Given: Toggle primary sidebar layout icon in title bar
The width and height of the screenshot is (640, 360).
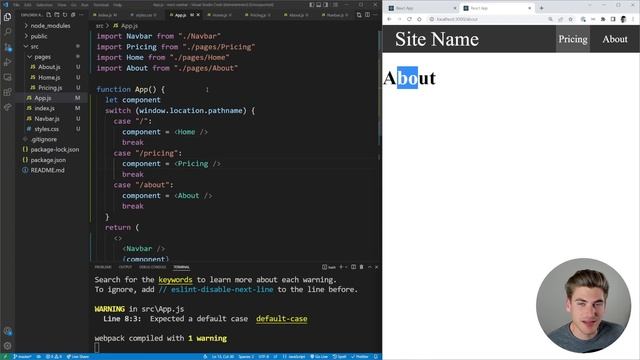Looking at the screenshot, I should [x=312, y=5].
